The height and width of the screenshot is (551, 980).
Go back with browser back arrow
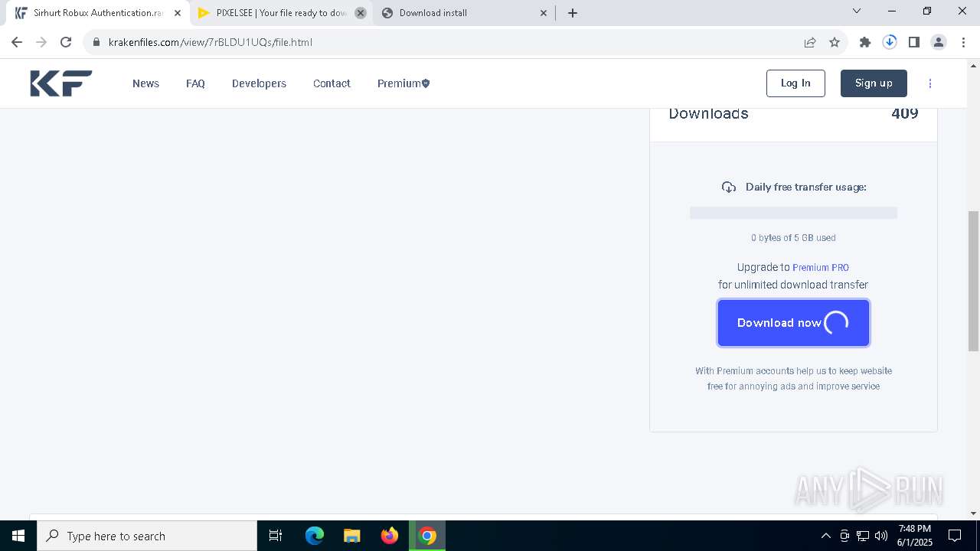tap(17, 42)
